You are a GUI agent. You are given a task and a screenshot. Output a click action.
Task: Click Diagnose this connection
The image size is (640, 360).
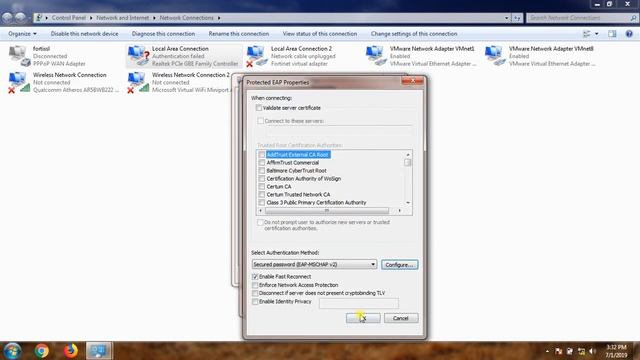coord(163,34)
